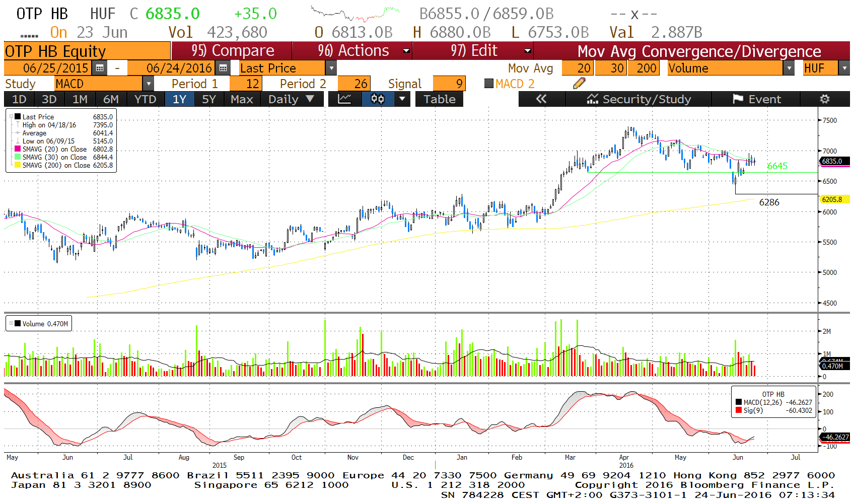The width and height of the screenshot is (854, 504).
Task: Click the Event flag button
Action: (756, 99)
